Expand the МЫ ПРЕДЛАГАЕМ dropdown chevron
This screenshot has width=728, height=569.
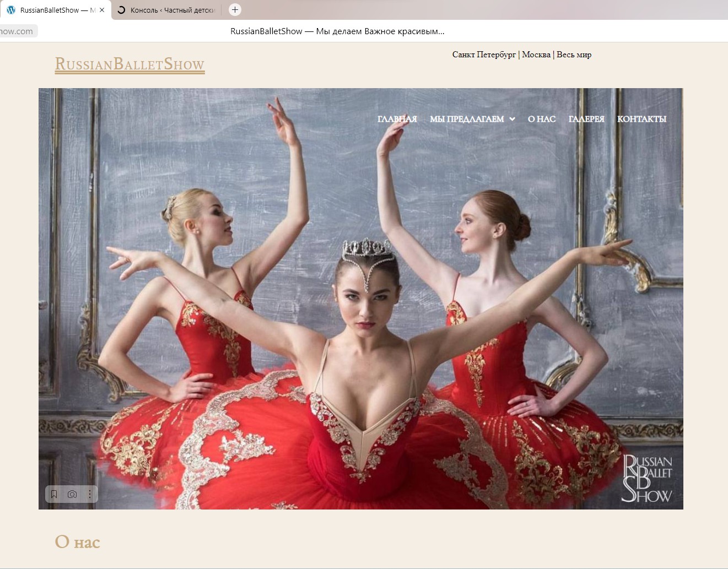point(512,119)
